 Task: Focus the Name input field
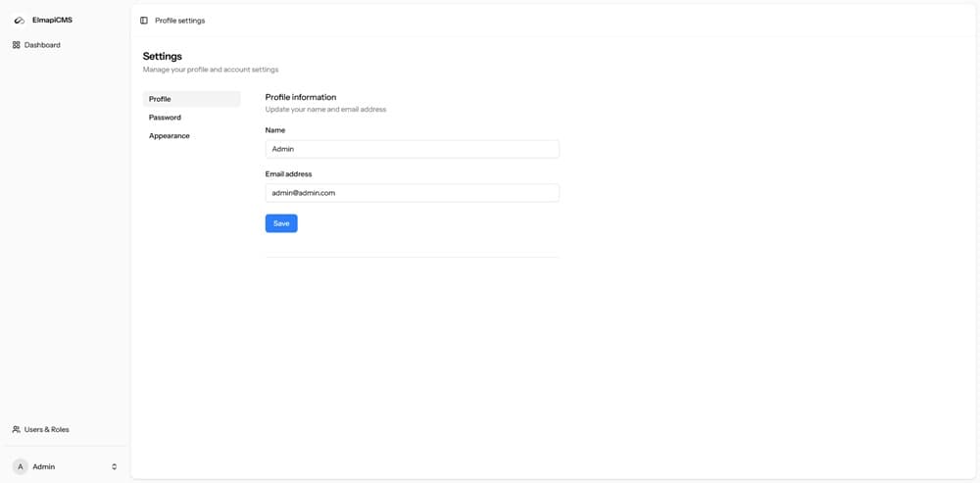(412, 149)
